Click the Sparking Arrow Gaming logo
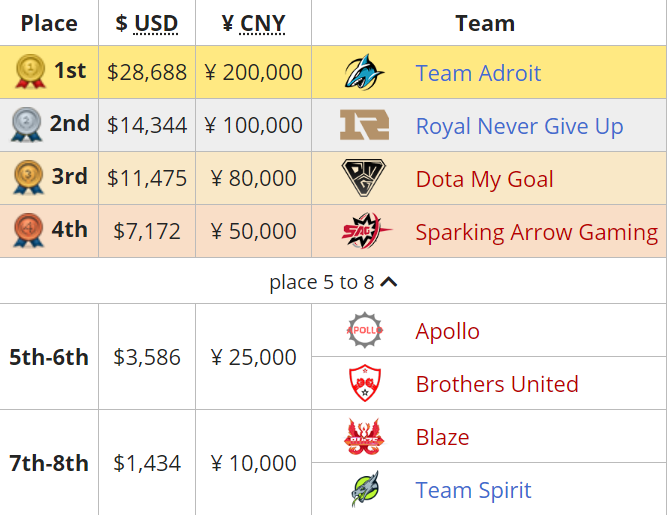This screenshot has width=667, height=515. pos(367,230)
